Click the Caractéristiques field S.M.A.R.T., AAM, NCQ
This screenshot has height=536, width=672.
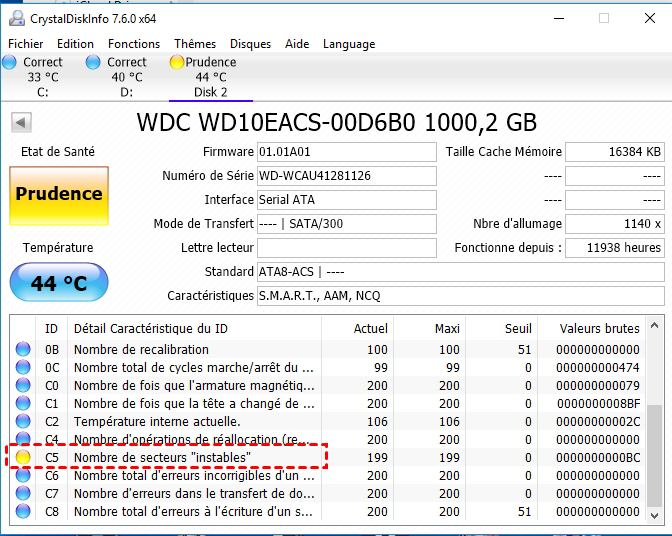click(x=461, y=296)
